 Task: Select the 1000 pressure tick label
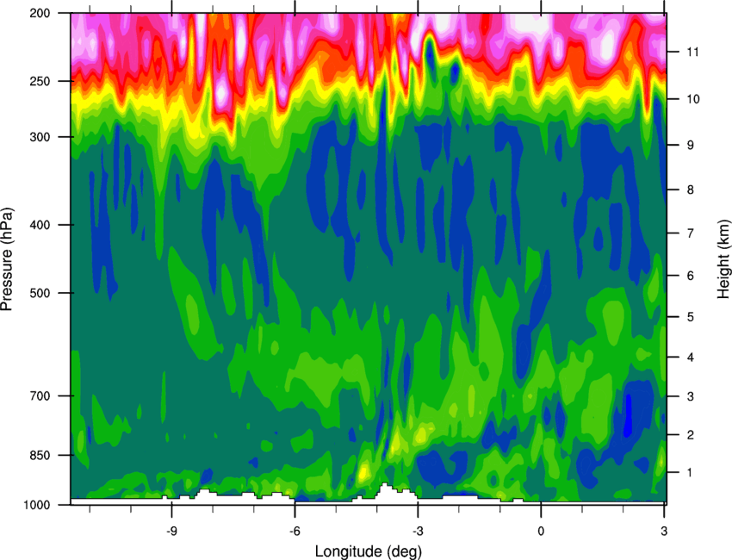tap(37, 505)
